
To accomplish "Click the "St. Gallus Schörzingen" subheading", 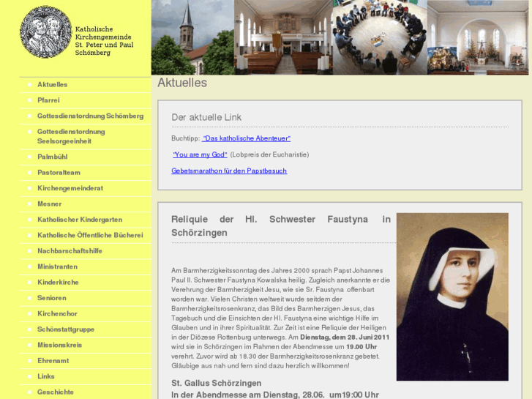I will pyautogui.click(x=217, y=383).
